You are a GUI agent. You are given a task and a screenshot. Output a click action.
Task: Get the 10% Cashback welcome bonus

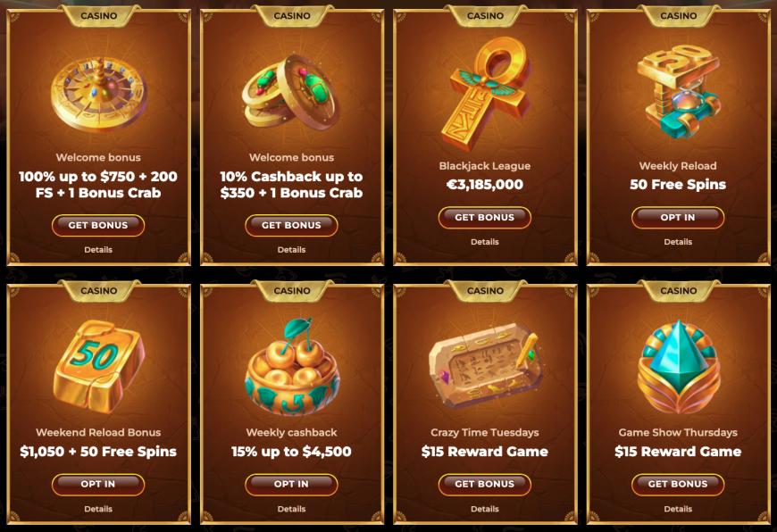[291, 225]
